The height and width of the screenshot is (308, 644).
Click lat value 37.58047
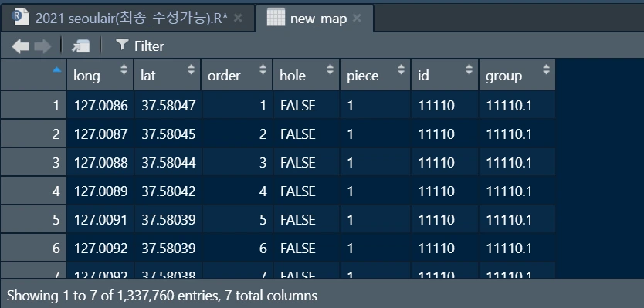click(168, 106)
